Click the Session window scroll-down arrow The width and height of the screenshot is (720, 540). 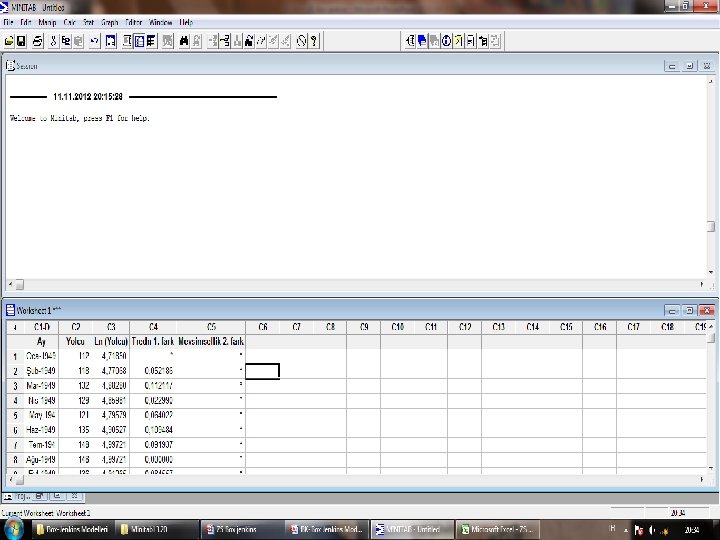pyautogui.click(x=711, y=272)
